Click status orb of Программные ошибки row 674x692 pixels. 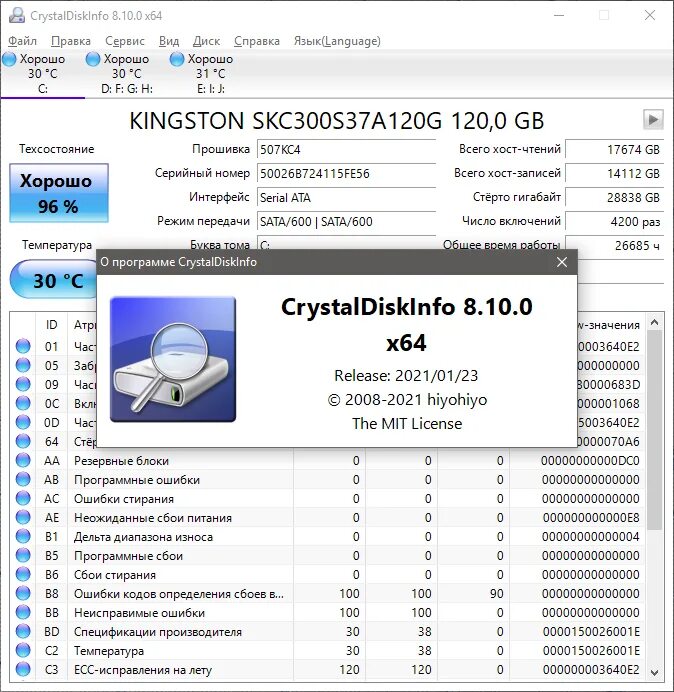[x=23, y=479]
